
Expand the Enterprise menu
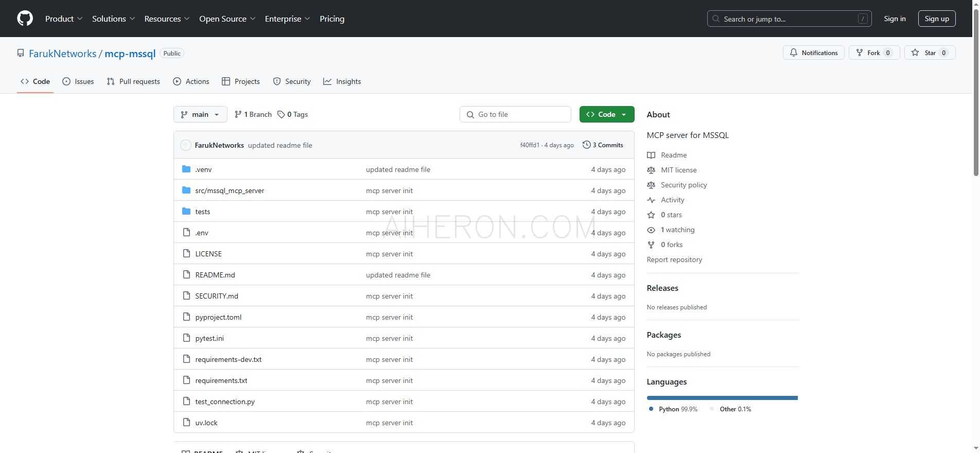[287, 19]
